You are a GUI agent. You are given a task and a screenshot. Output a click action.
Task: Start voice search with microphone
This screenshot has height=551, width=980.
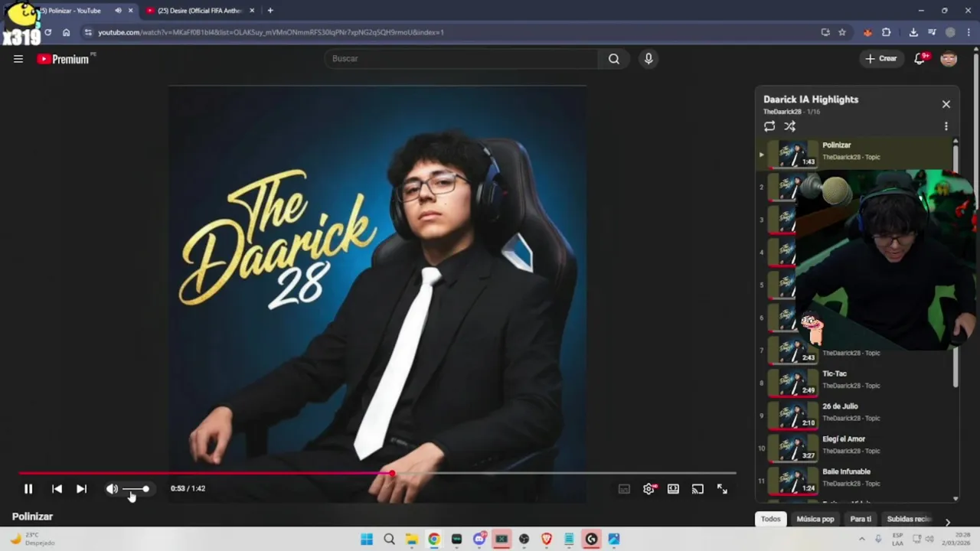648,59
